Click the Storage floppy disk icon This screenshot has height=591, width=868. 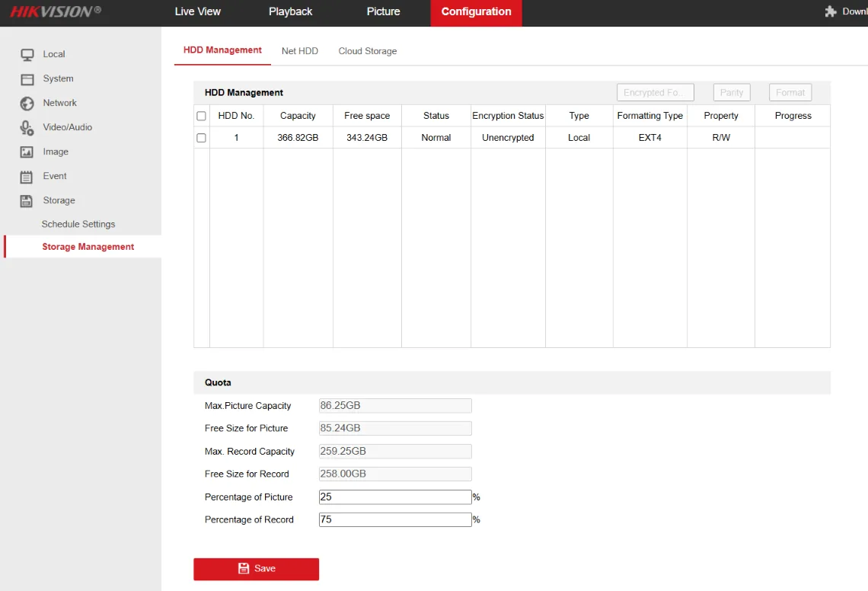[x=27, y=201]
